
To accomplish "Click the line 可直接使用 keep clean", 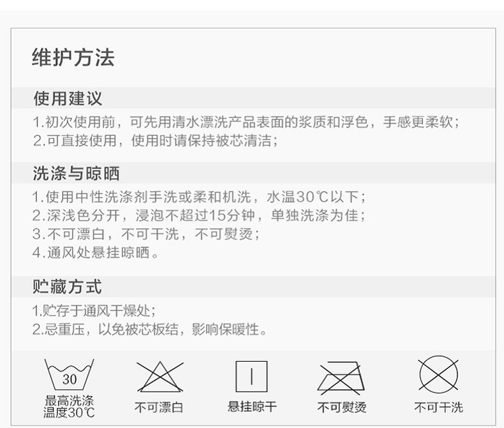I will [x=155, y=141].
